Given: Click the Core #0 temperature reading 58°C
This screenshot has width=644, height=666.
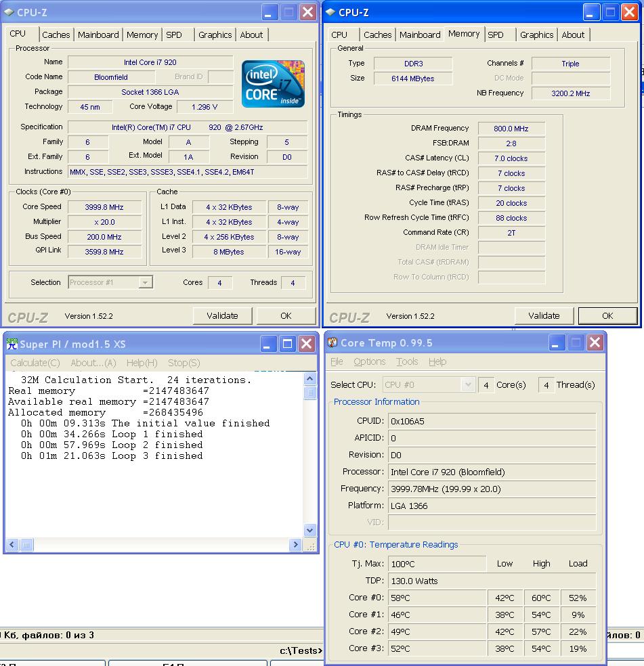Looking at the screenshot, I should [x=437, y=598].
